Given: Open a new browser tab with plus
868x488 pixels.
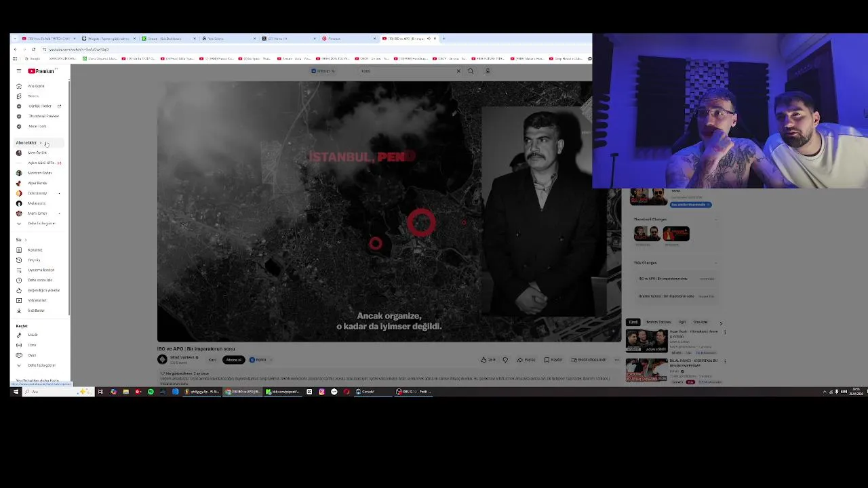Looking at the screenshot, I should [x=443, y=39].
